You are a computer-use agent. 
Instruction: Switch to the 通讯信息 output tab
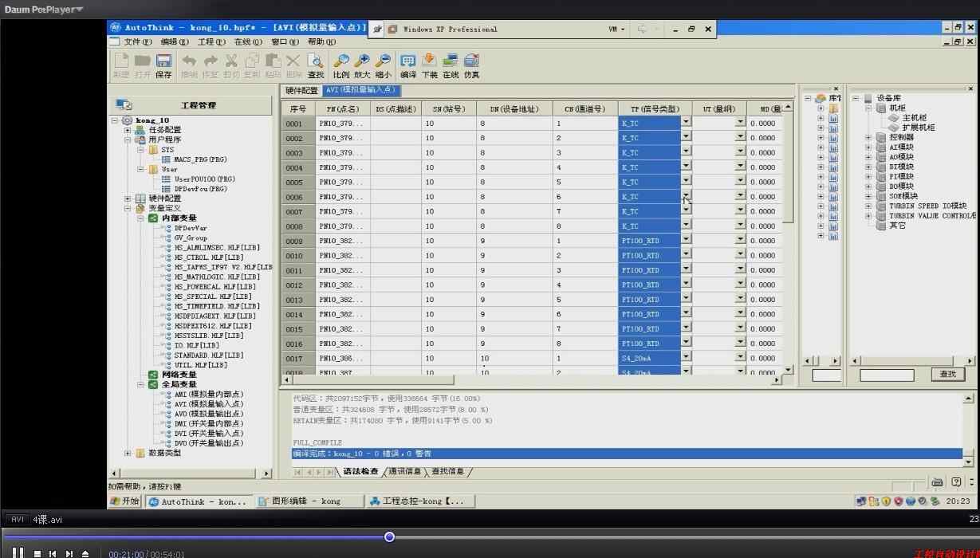point(404,471)
